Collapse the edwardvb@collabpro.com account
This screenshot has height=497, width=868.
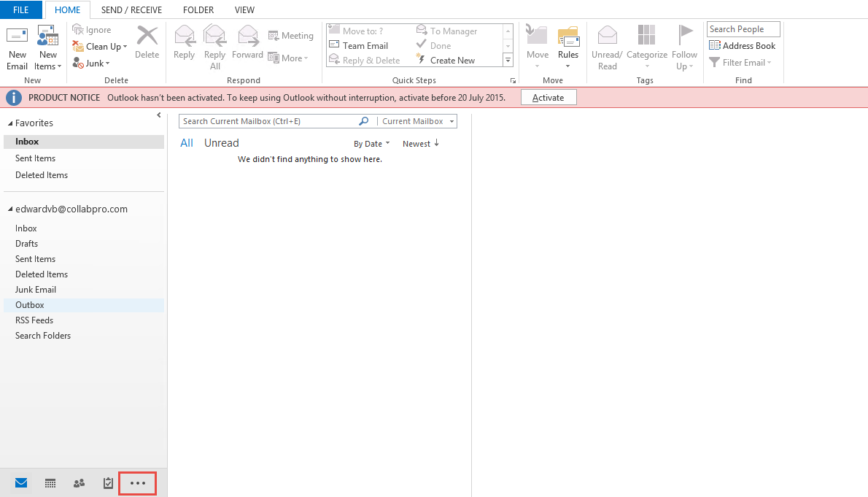click(x=10, y=209)
